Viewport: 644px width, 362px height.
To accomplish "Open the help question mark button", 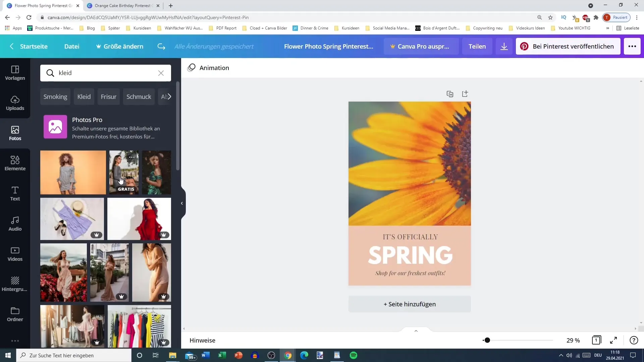I will point(634,340).
